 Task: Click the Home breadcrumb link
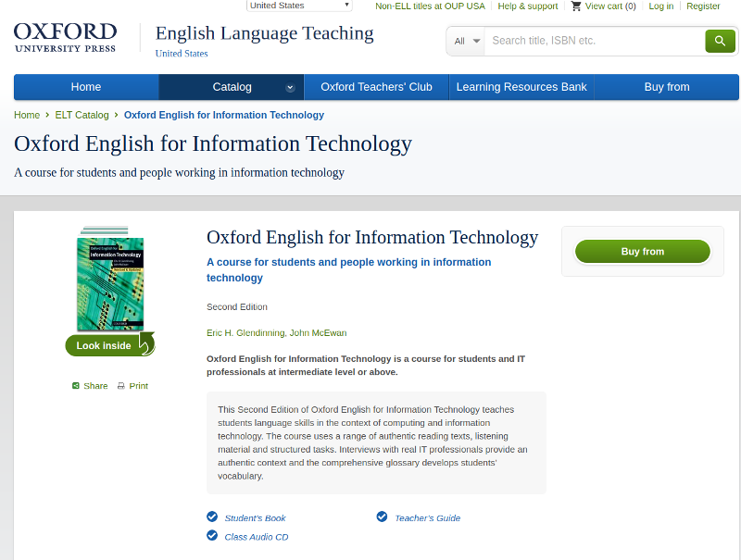click(x=27, y=115)
